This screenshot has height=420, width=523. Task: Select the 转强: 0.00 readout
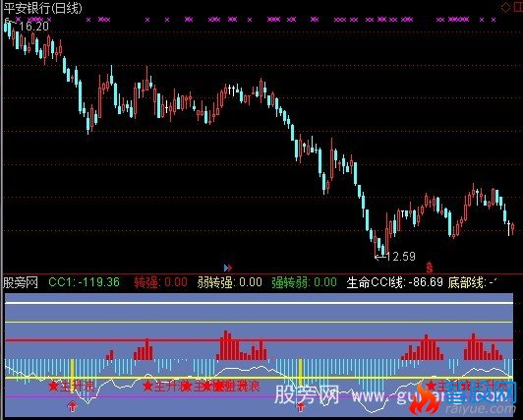(x=161, y=282)
